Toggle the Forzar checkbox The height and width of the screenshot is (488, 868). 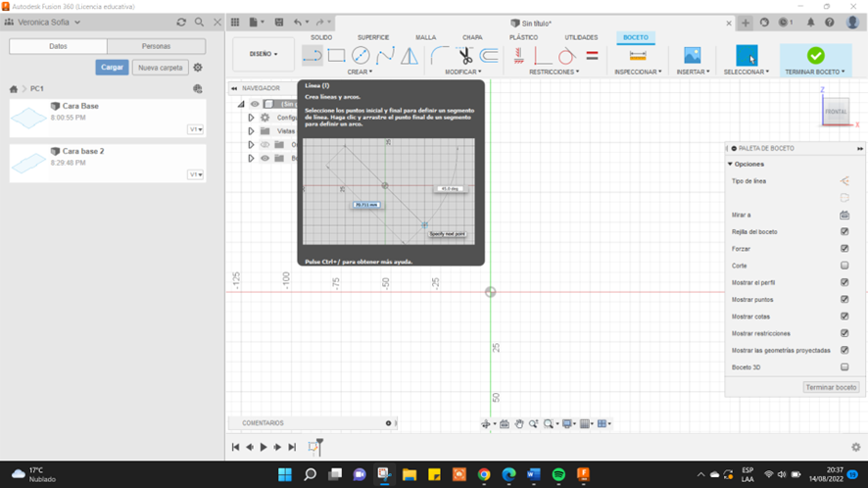coord(844,249)
